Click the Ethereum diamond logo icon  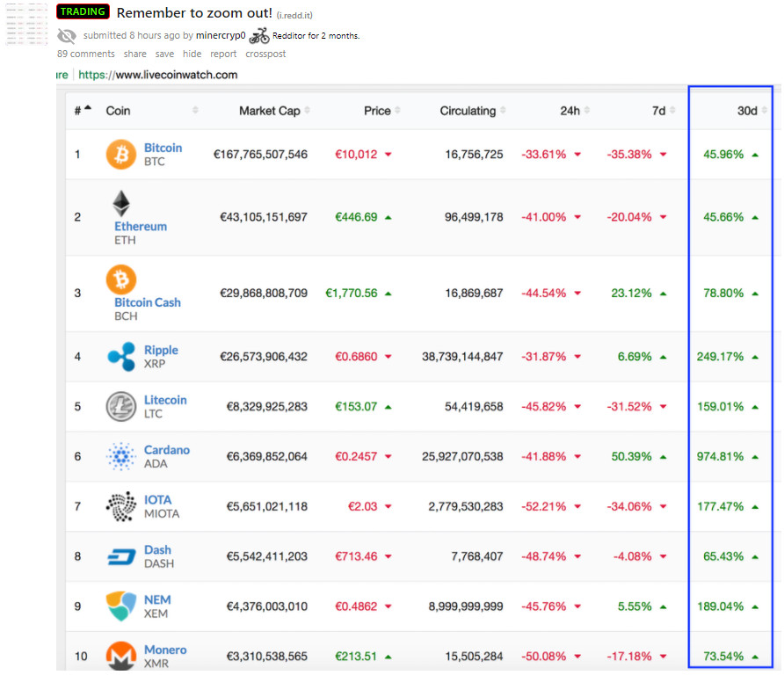pos(121,203)
